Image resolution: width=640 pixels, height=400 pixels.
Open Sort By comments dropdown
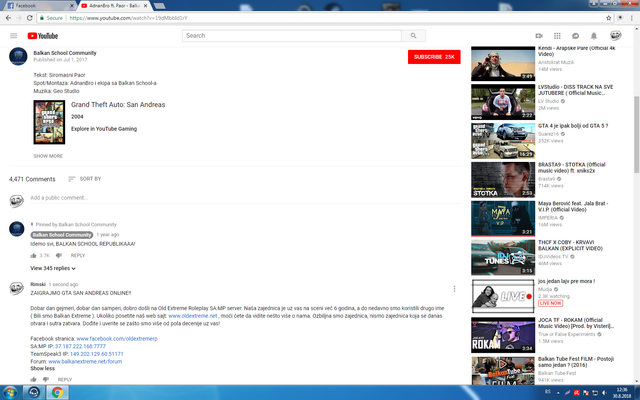pos(85,179)
